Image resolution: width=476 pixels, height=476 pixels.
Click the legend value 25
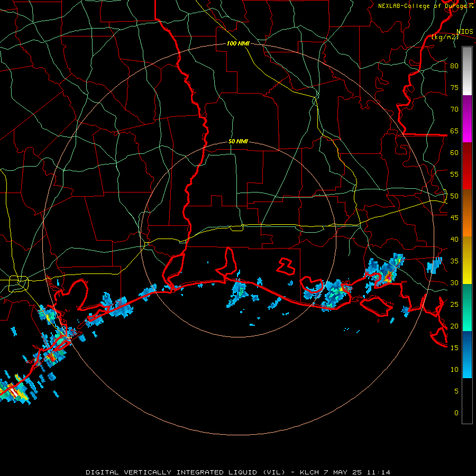(454, 305)
